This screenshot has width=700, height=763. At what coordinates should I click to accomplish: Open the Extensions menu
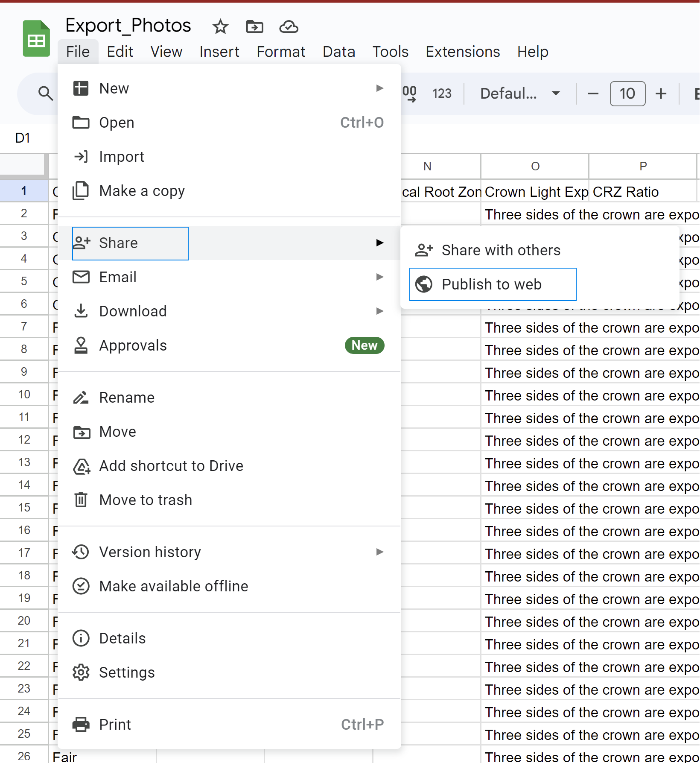[x=463, y=52]
